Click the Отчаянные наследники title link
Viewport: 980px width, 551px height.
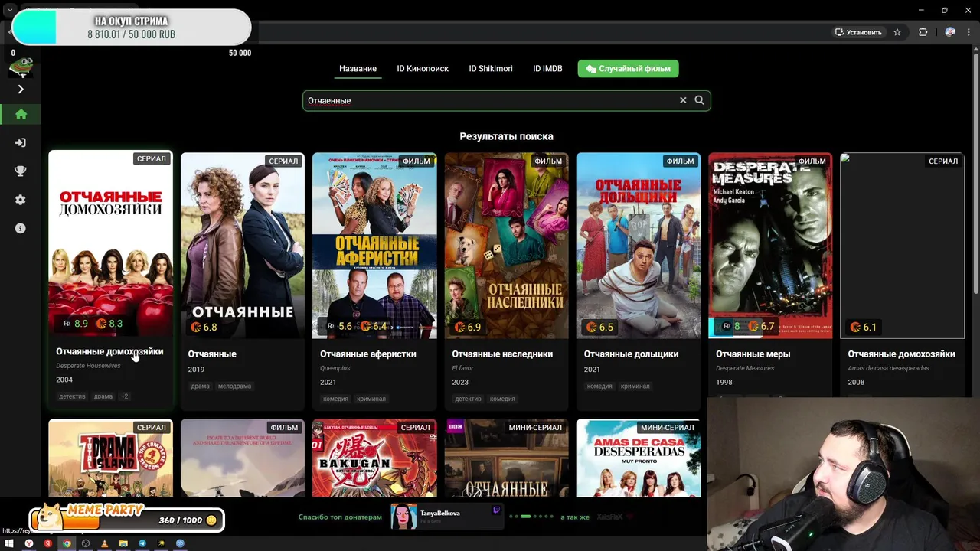[502, 354]
